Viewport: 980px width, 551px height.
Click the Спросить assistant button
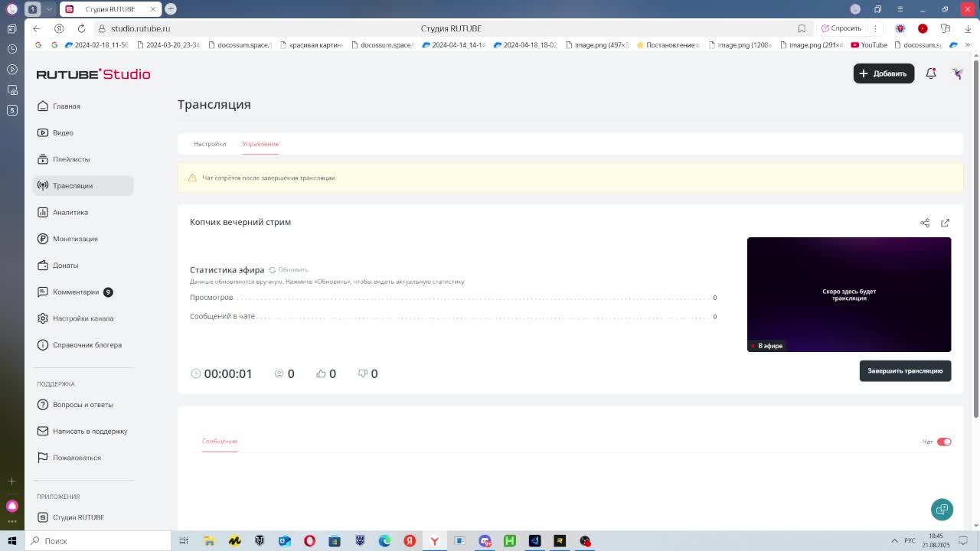(841, 28)
